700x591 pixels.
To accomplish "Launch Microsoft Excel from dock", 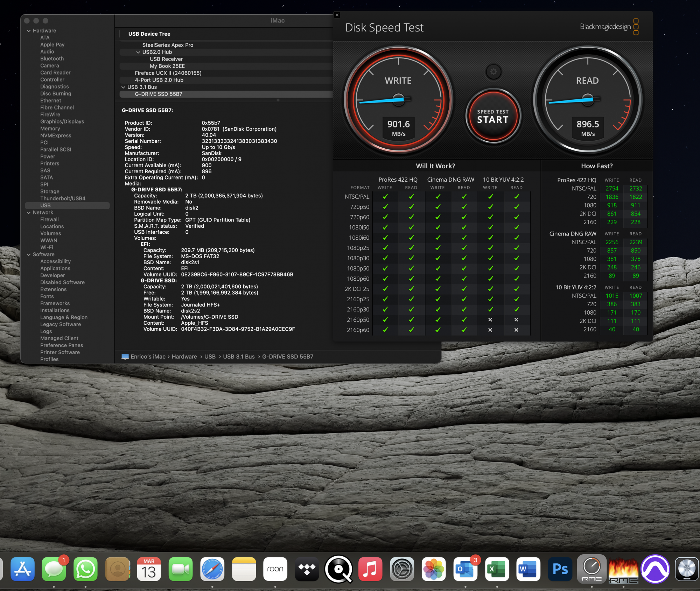I will 497,569.
